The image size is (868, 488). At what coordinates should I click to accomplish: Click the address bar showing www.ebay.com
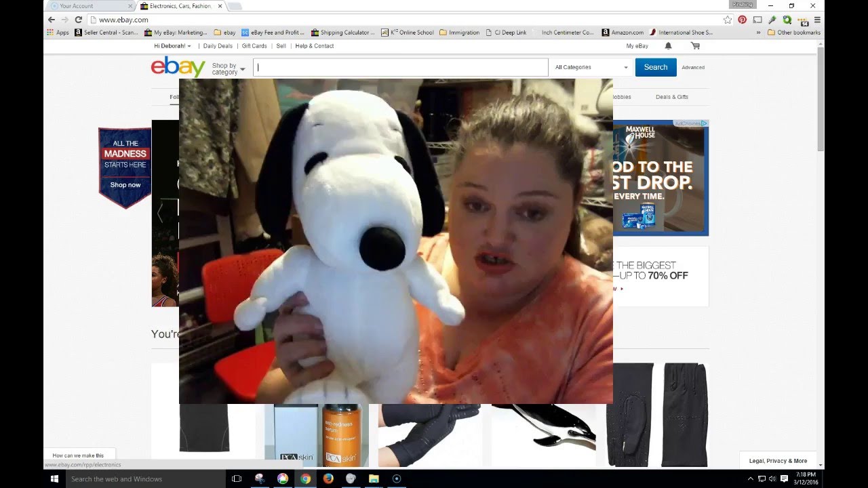tap(407, 20)
